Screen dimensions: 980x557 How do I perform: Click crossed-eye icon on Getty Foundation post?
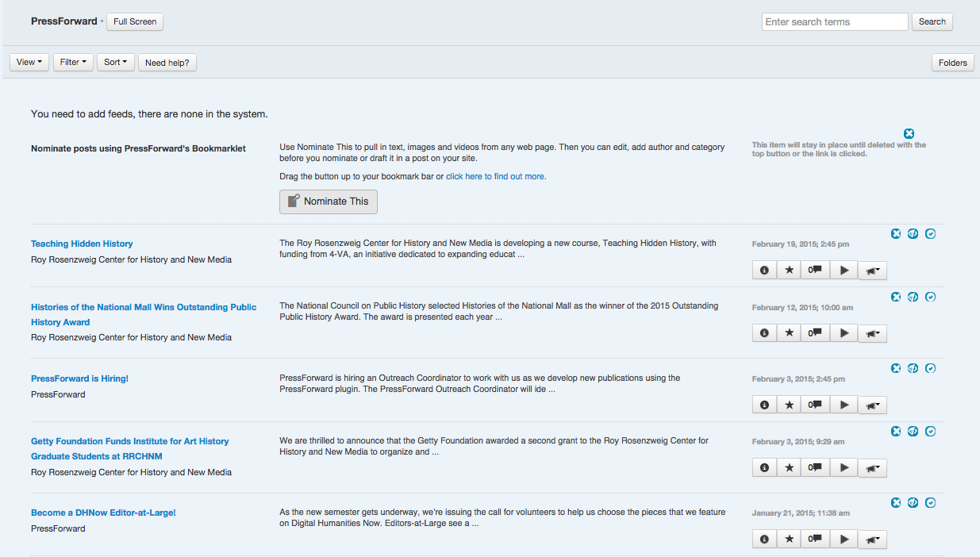point(913,431)
